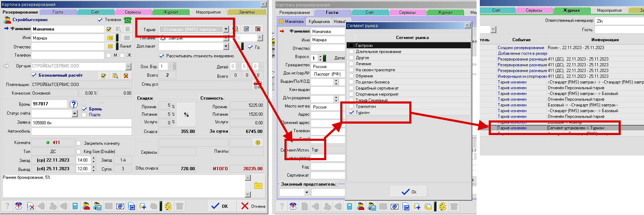Click the red-cross delete icon near Безналичный расчёт
The height and width of the screenshot is (215, 644).
click(126, 76)
